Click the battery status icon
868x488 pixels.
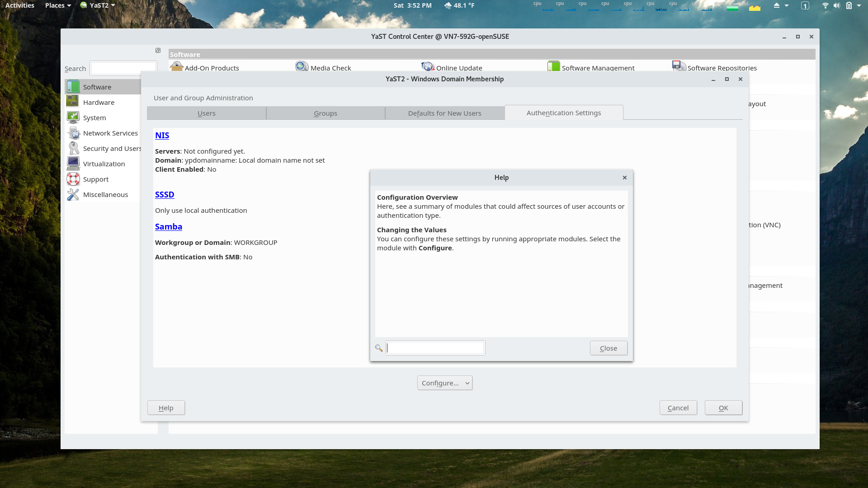coord(849,5)
